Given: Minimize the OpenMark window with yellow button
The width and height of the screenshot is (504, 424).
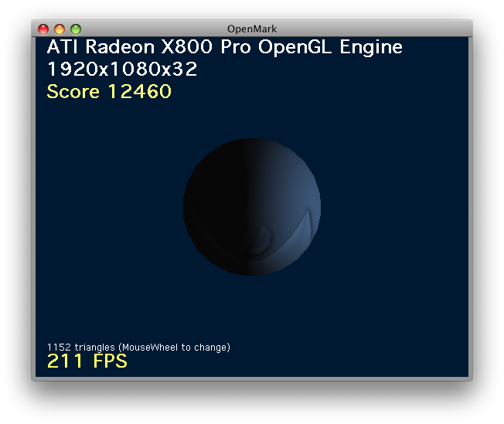Looking at the screenshot, I should (x=60, y=29).
